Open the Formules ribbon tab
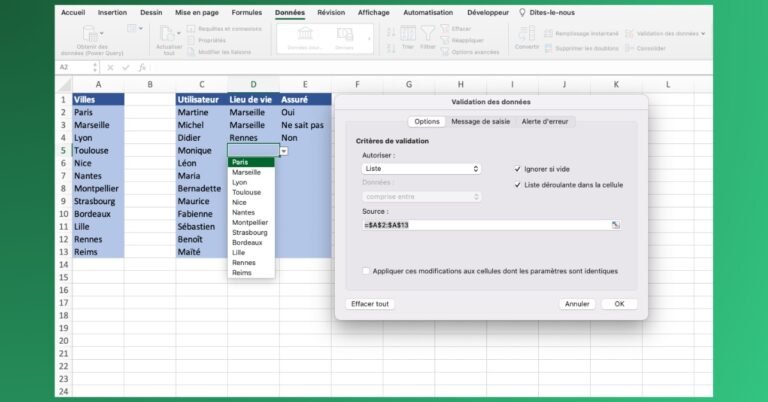Image resolution: width=768 pixels, height=402 pixels. coord(246,13)
